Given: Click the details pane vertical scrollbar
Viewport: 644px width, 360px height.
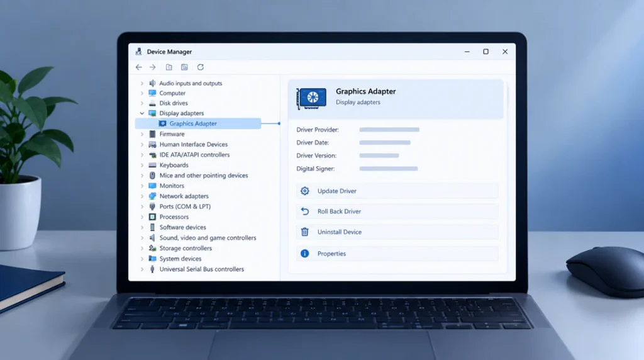Looking at the screenshot, I should 508,95.
